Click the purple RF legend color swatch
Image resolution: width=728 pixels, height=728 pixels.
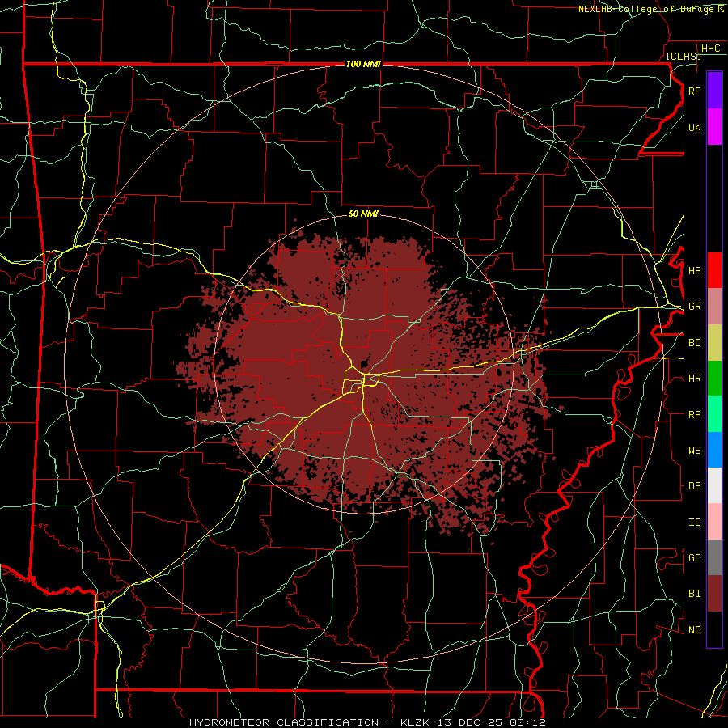coord(714,91)
